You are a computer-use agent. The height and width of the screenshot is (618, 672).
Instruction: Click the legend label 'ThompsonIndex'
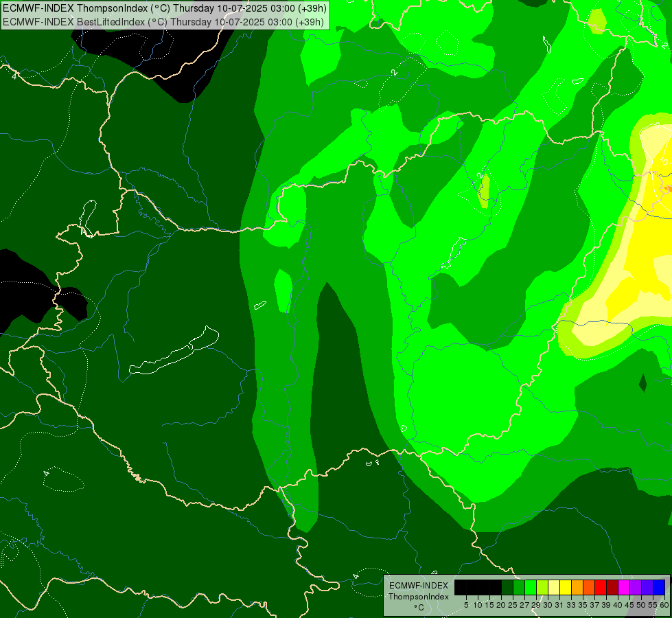419,597
